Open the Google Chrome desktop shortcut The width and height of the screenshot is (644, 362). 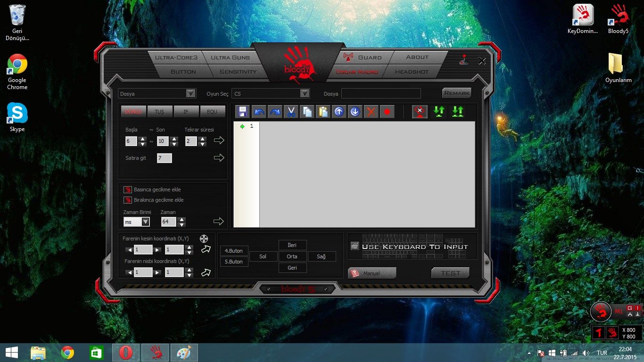click(17, 72)
